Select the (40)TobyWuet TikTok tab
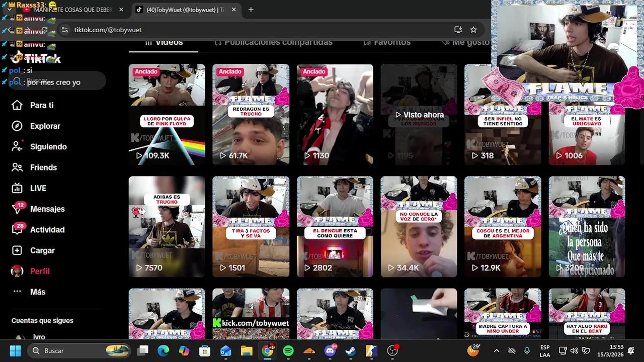This screenshot has height=362, width=644. click(185, 10)
